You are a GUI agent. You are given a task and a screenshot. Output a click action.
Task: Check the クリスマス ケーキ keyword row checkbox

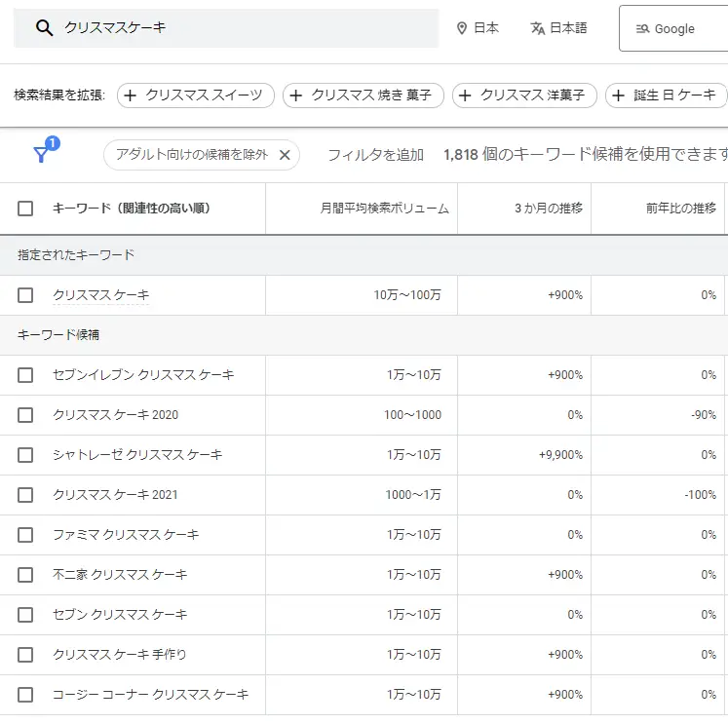pos(25,295)
